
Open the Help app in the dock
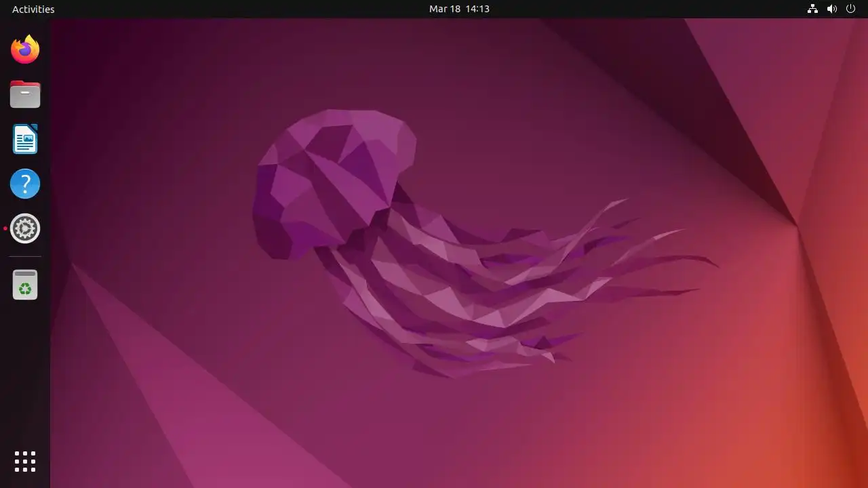[x=25, y=184]
